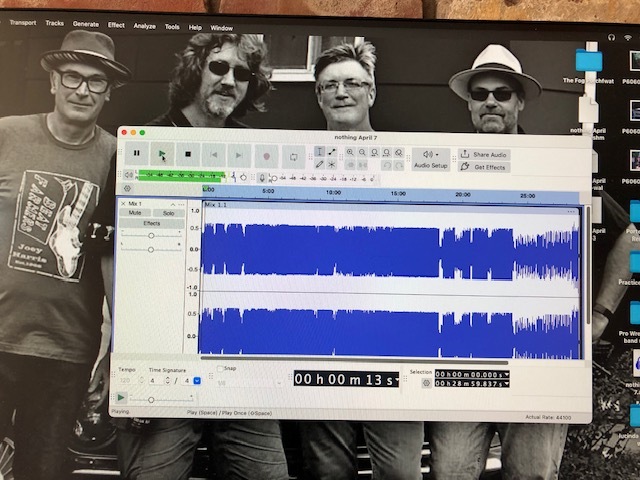Click the time signature numerator stepper

click(x=167, y=380)
